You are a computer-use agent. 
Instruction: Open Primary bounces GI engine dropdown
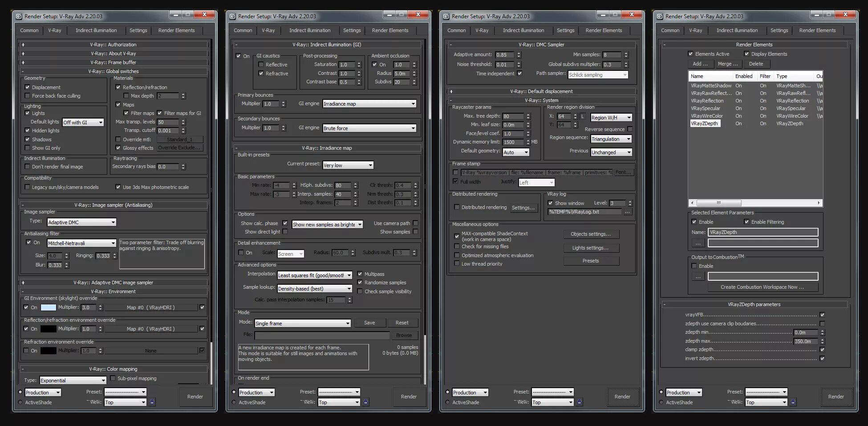click(369, 104)
